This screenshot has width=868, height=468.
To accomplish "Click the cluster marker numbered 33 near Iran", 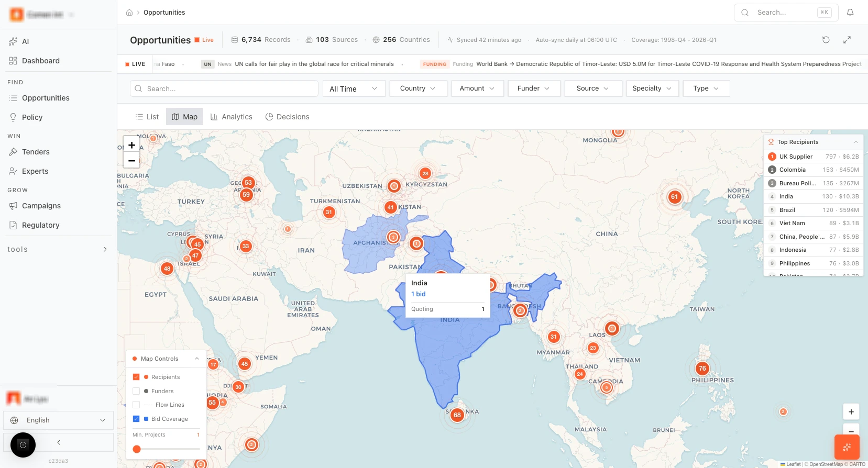I will [x=246, y=246].
